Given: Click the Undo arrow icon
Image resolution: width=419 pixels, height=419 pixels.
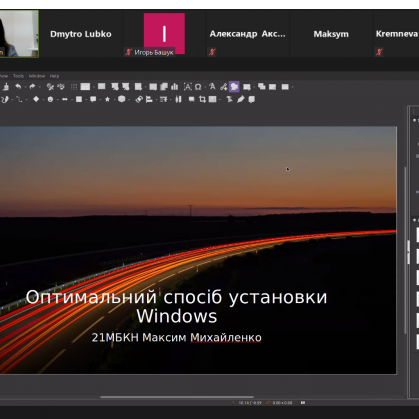Looking at the screenshot, I should [x=18, y=87].
